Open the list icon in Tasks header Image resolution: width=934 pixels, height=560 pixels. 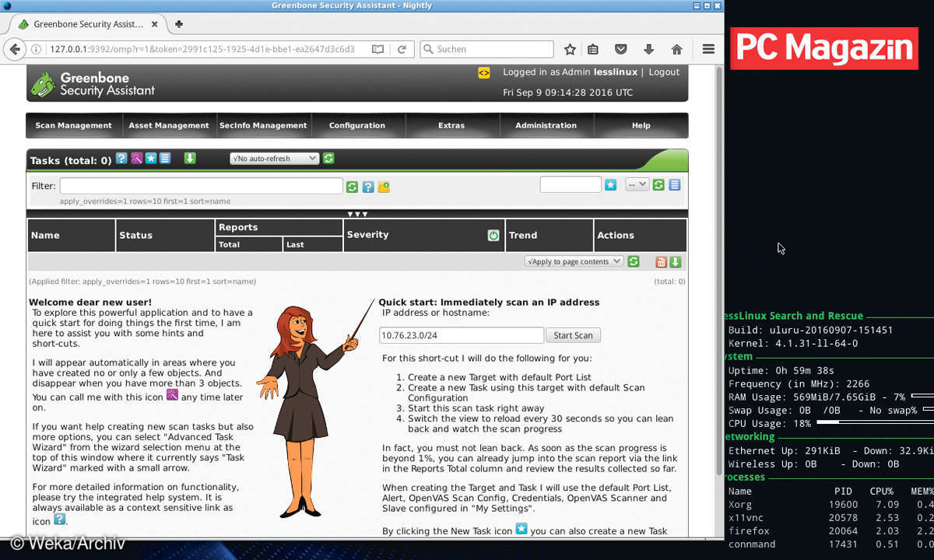(164, 159)
